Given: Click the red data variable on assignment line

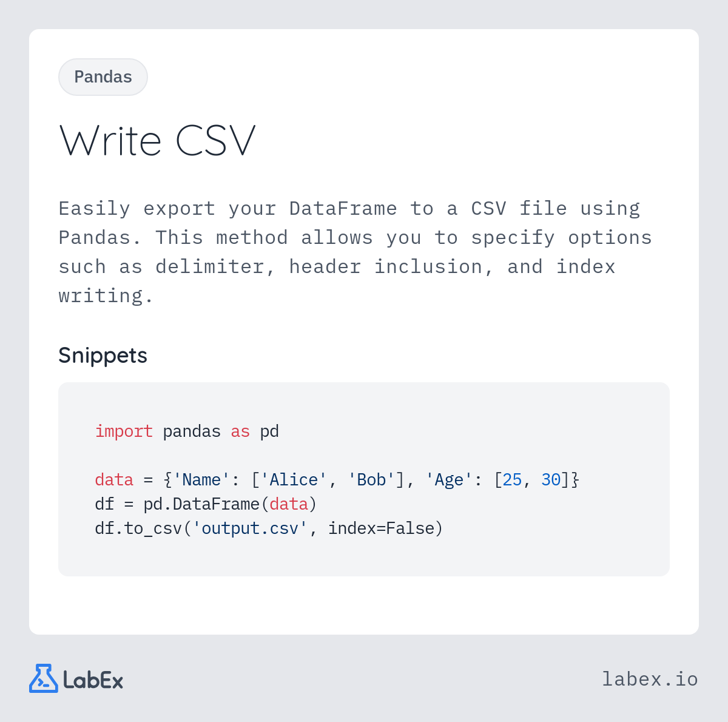Looking at the screenshot, I should tap(114, 480).
